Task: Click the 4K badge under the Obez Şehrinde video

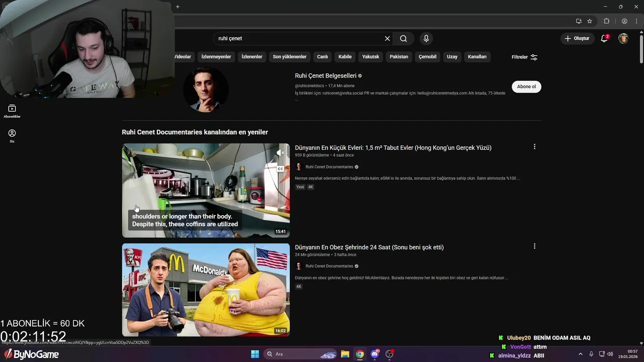Action: 299,287
